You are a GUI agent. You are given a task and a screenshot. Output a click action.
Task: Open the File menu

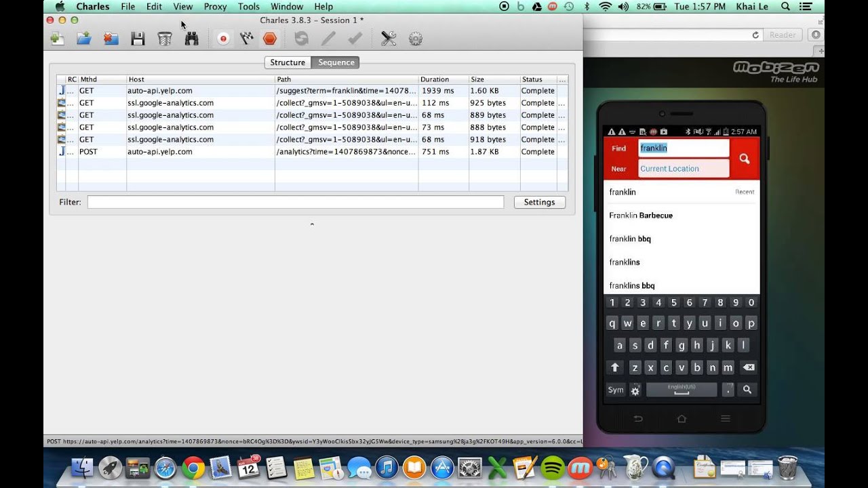click(x=128, y=6)
